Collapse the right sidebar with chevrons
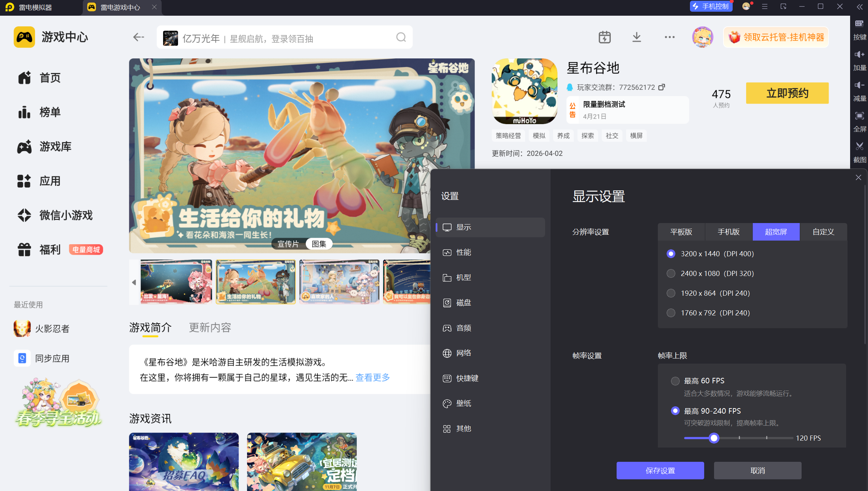The image size is (868, 491). (x=859, y=7)
